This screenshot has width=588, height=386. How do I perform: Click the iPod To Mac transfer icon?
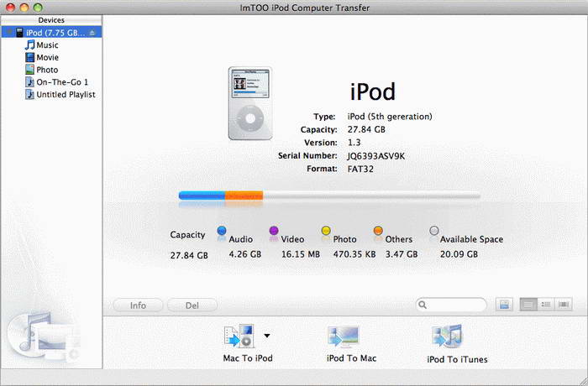(x=344, y=336)
